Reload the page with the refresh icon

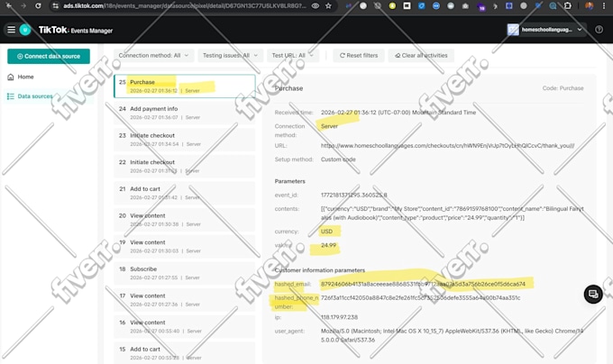point(38,5)
